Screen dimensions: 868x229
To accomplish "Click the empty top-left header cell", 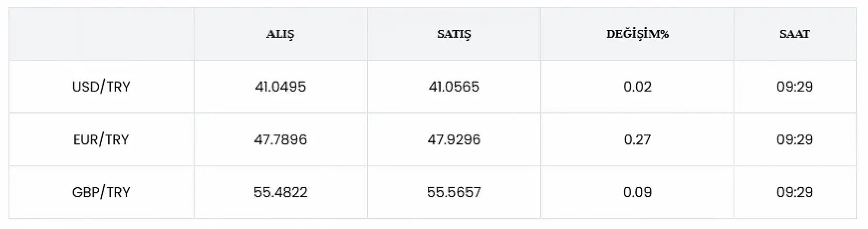I will click(101, 34).
